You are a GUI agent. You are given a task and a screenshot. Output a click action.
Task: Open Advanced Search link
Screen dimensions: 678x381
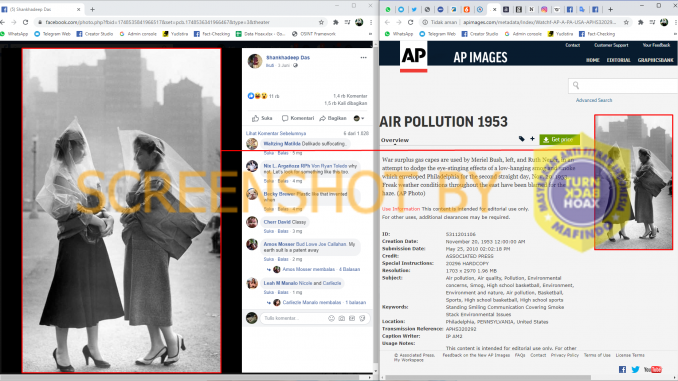coord(594,100)
